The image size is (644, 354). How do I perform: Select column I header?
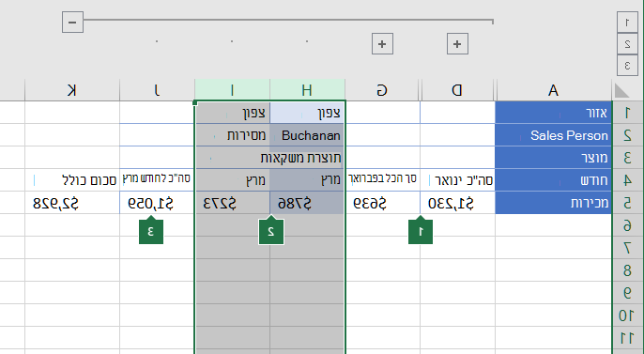233,90
